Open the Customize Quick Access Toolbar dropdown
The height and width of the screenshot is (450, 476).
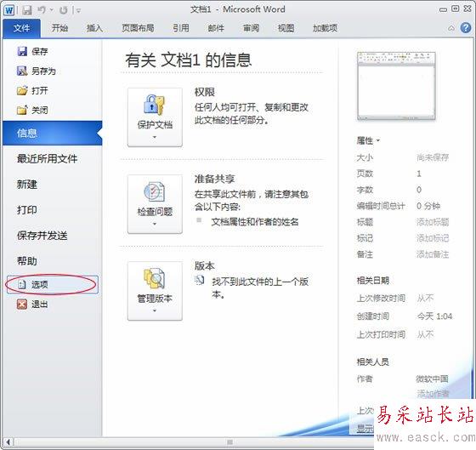(x=78, y=11)
